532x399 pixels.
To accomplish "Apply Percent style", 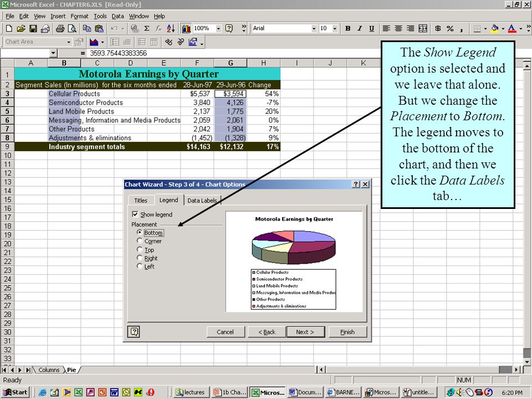I will (x=450, y=29).
